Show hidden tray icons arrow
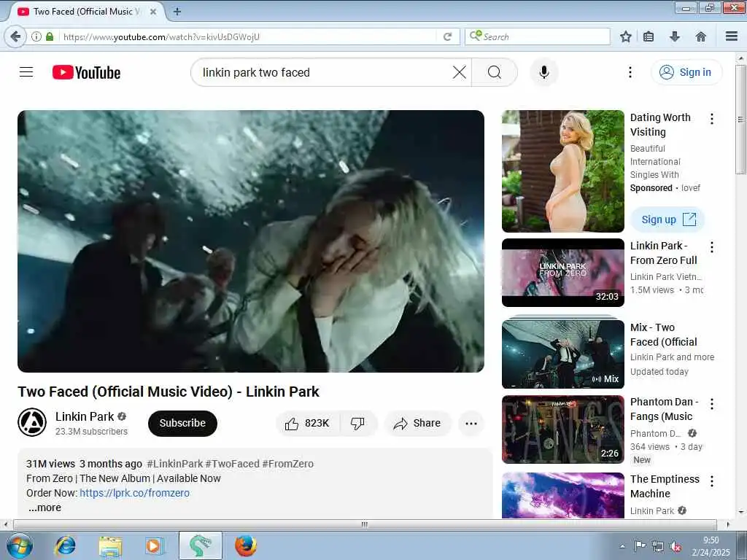 pos(622,547)
